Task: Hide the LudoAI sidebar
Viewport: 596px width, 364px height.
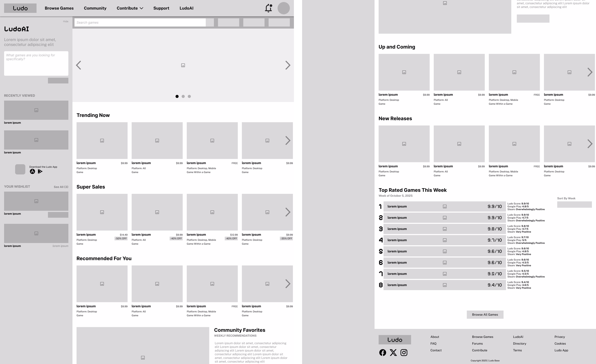Action: 66,21
